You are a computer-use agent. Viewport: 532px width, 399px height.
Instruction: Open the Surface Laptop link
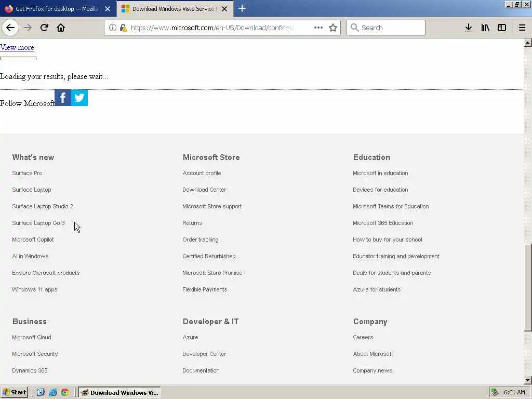click(32, 190)
